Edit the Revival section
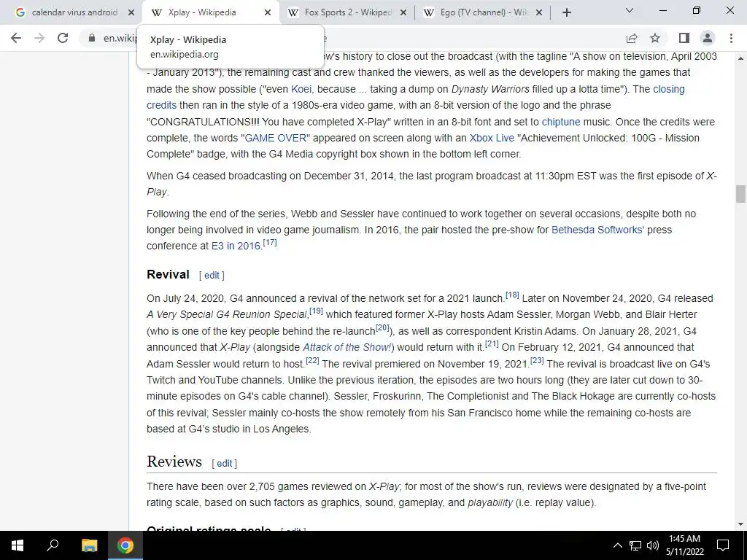747x560 pixels. pyautogui.click(x=212, y=275)
